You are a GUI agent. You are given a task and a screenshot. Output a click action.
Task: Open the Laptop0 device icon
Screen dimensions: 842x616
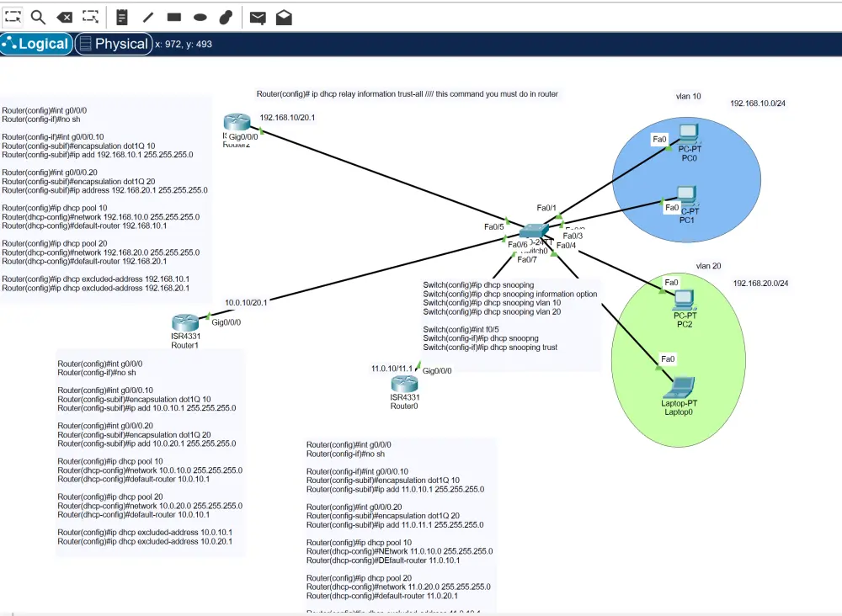pyautogui.click(x=679, y=387)
